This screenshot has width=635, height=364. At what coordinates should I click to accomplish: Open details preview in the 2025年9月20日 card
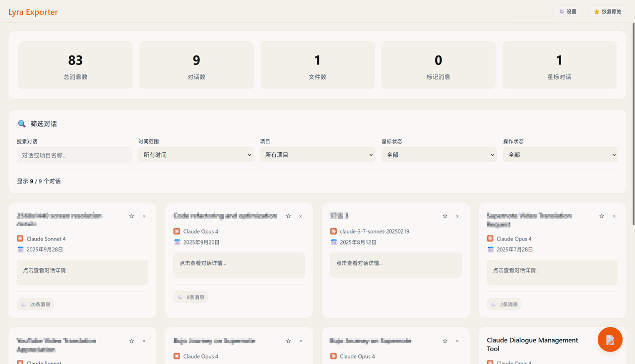(239, 265)
